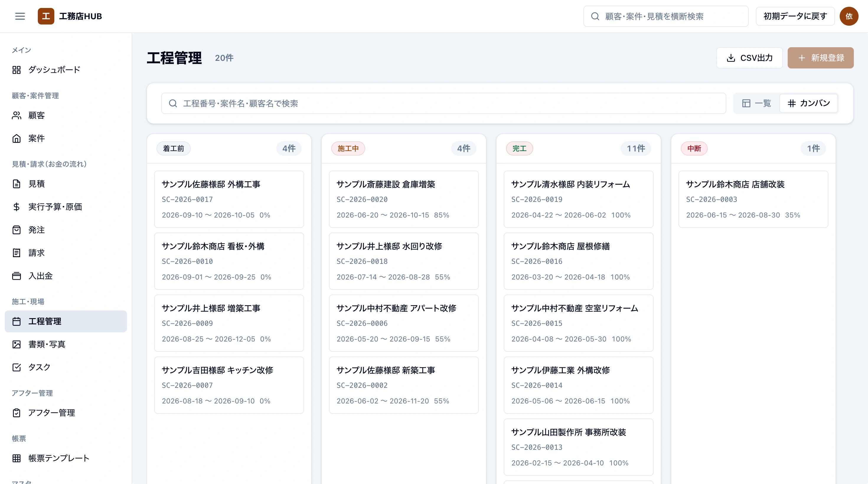The width and height of the screenshot is (868, 484).
Task: Click the 中断 column label
Action: point(694,148)
